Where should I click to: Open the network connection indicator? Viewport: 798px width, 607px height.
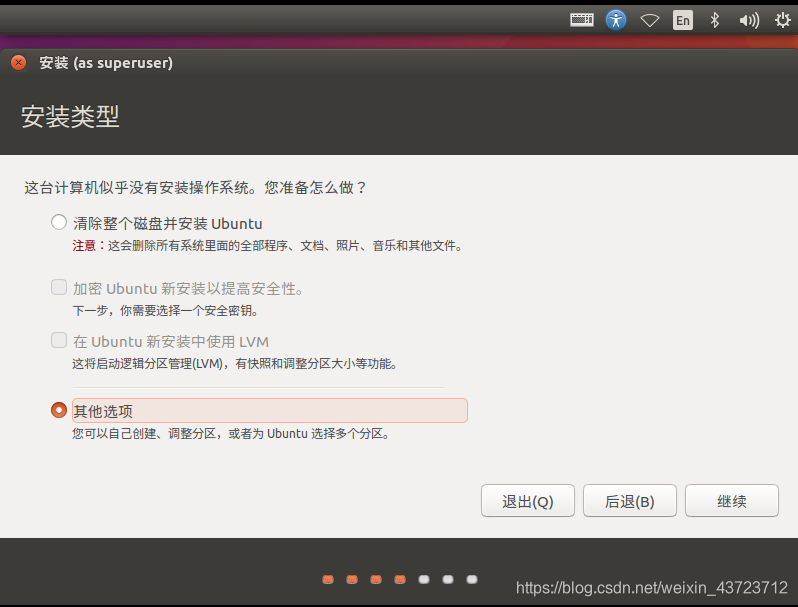[x=650, y=20]
